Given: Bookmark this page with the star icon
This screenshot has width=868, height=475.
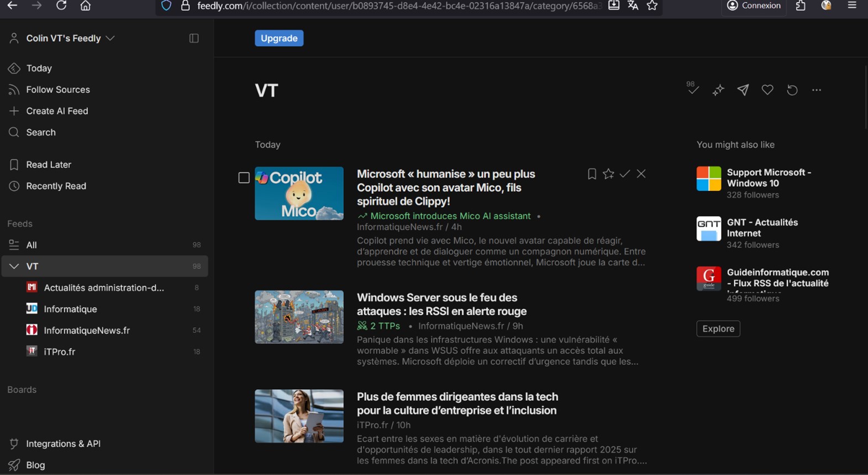Looking at the screenshot, I should [x=653, y=6].
